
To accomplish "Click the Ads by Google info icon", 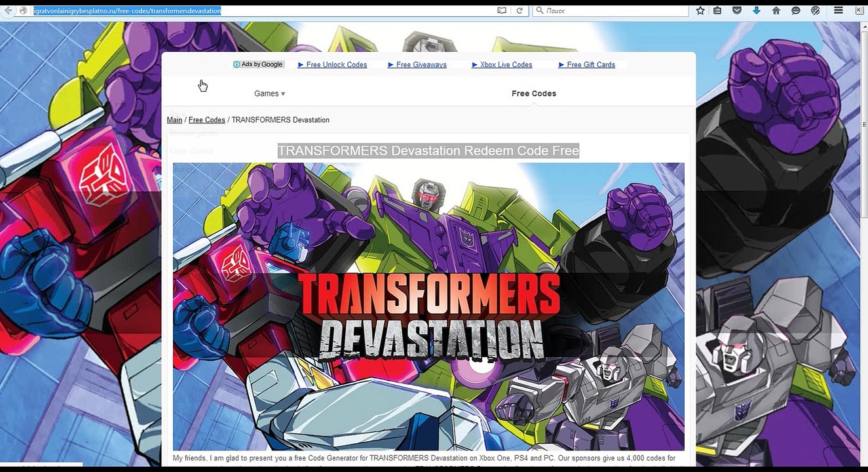I will [236, 64].
